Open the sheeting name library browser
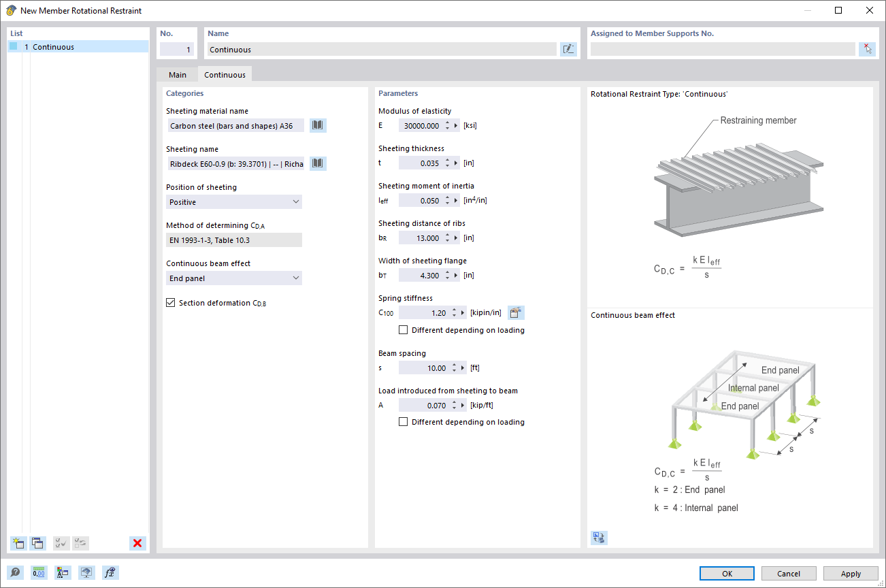The height and width of the screenshot is (588, 886). 317,163
